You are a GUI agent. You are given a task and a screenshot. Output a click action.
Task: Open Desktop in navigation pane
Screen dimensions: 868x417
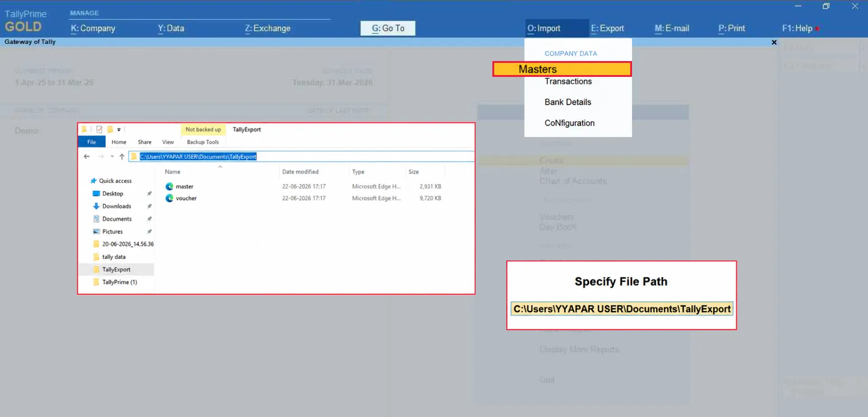click(113, 194)
